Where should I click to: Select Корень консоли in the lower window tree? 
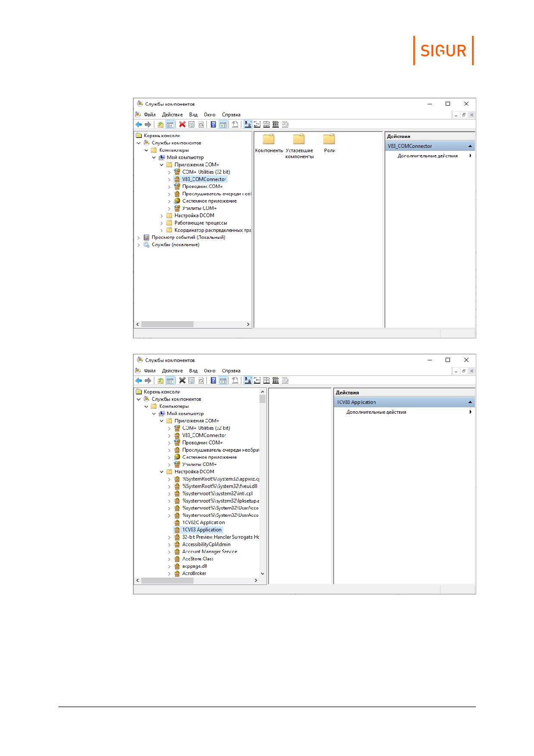[x=162, y=392]
